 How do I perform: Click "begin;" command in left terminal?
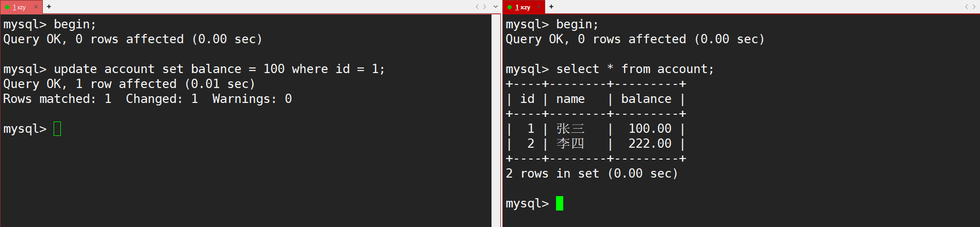(x=75, y=24)
